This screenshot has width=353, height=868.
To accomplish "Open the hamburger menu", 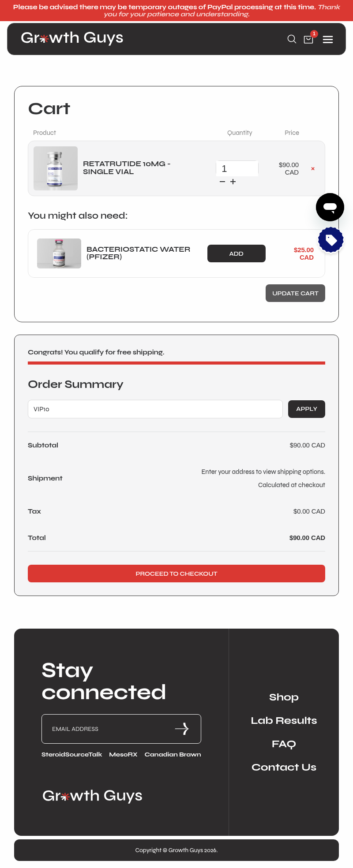I will (x=328, y=40).
